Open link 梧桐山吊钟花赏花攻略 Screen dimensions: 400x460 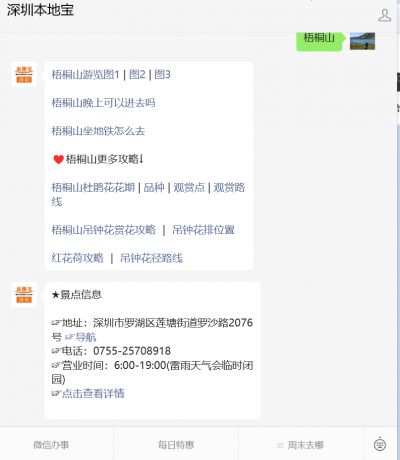(x=103, y=230)
